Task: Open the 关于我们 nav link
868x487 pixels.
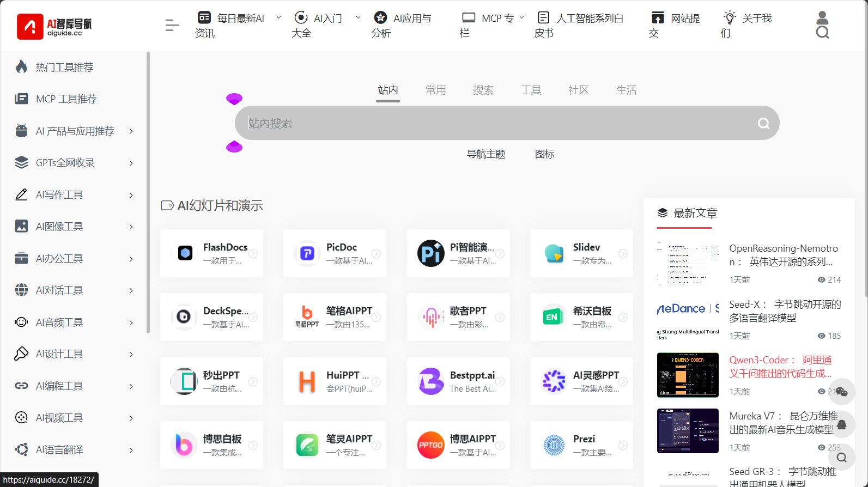Action: (x=746, y=25)
